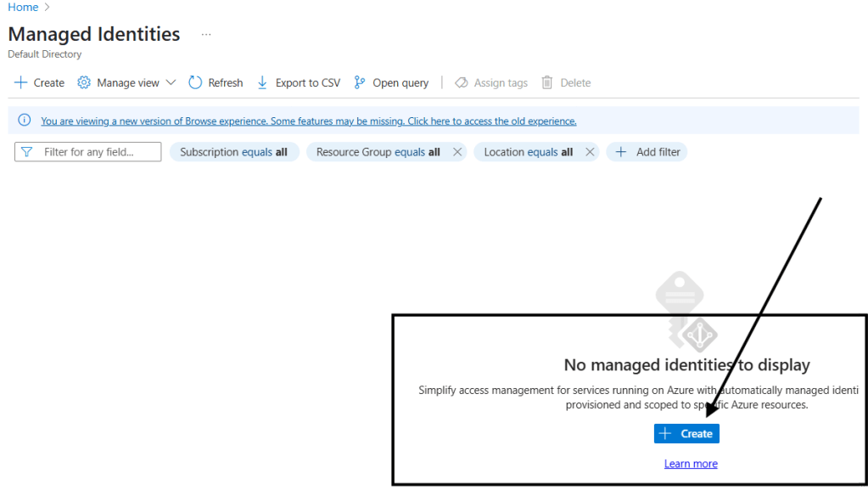Click the Export to CSV download icon
This screenshot has width=868, height=490.
point(262,82)
